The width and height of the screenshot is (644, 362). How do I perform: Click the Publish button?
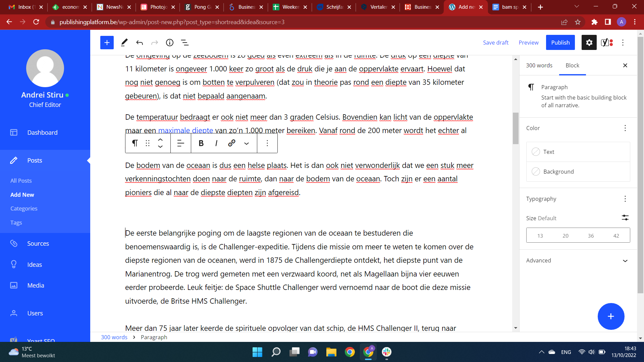pos(560,43)
